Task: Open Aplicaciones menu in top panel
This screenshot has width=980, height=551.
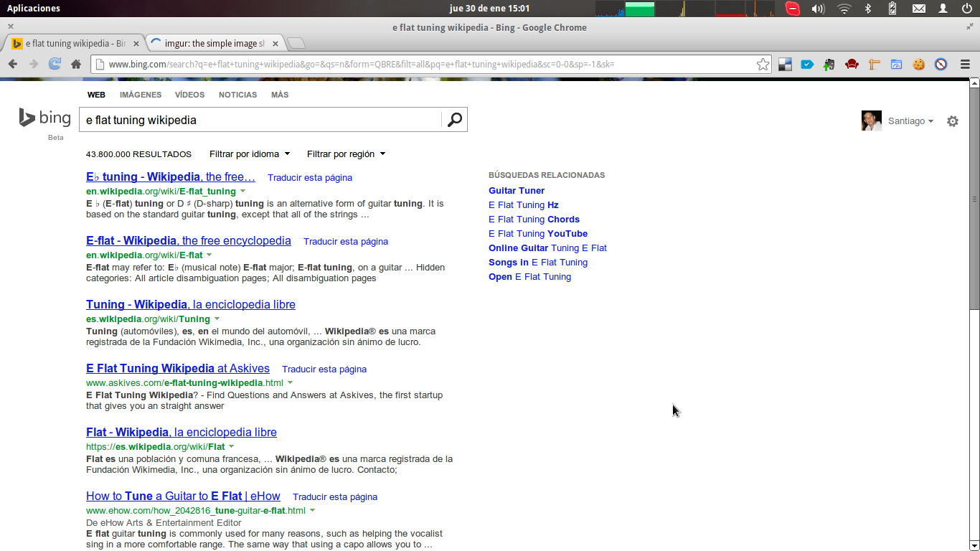Action: (x=33, y=9)
